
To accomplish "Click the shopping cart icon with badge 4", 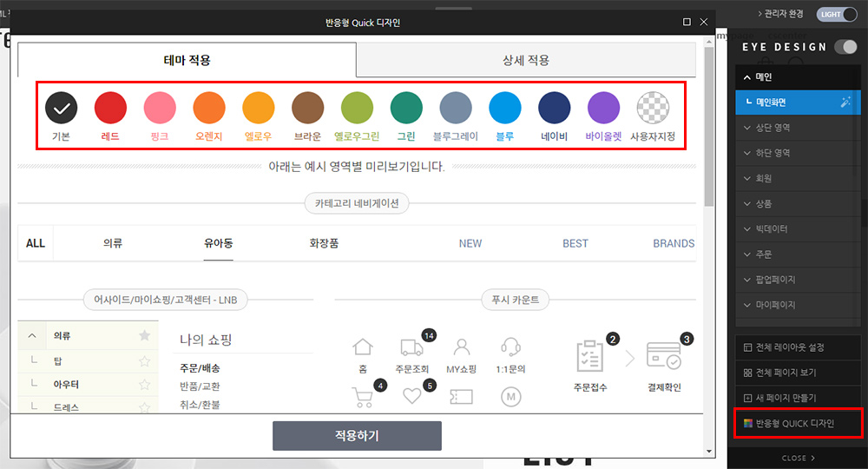I will 363,397.
